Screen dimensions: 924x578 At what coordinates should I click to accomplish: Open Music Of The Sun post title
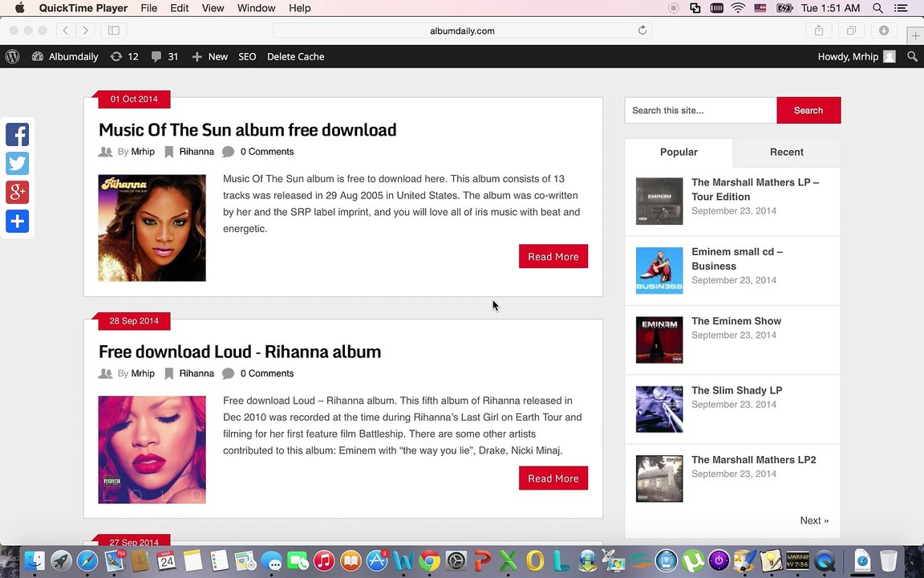click(248, 130)
